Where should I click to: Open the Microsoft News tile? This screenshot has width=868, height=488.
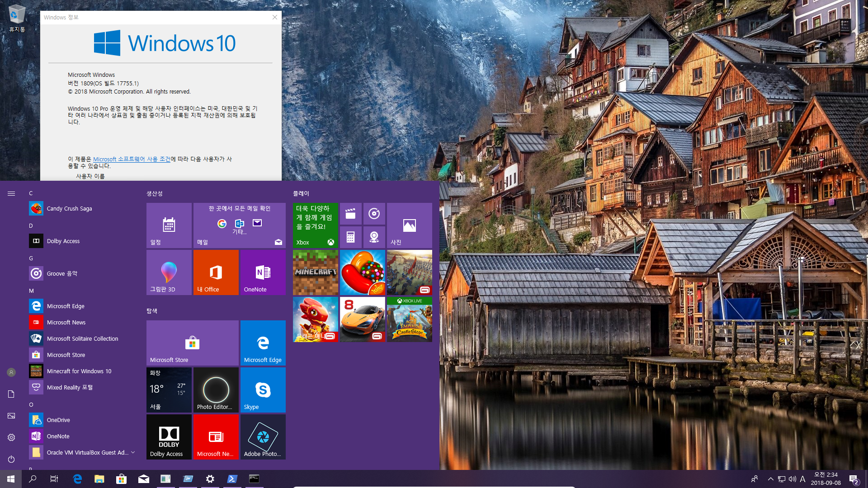[216, 437]
